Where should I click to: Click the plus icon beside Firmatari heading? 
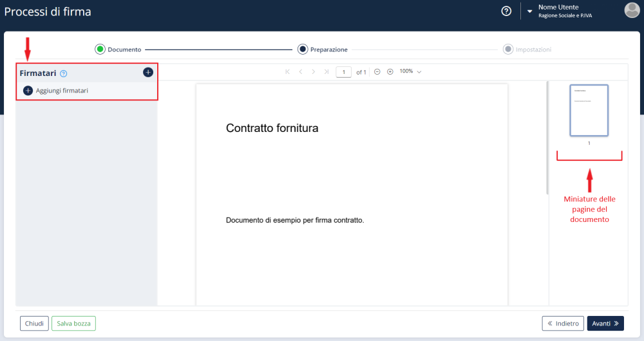click(x=148, y=72)
